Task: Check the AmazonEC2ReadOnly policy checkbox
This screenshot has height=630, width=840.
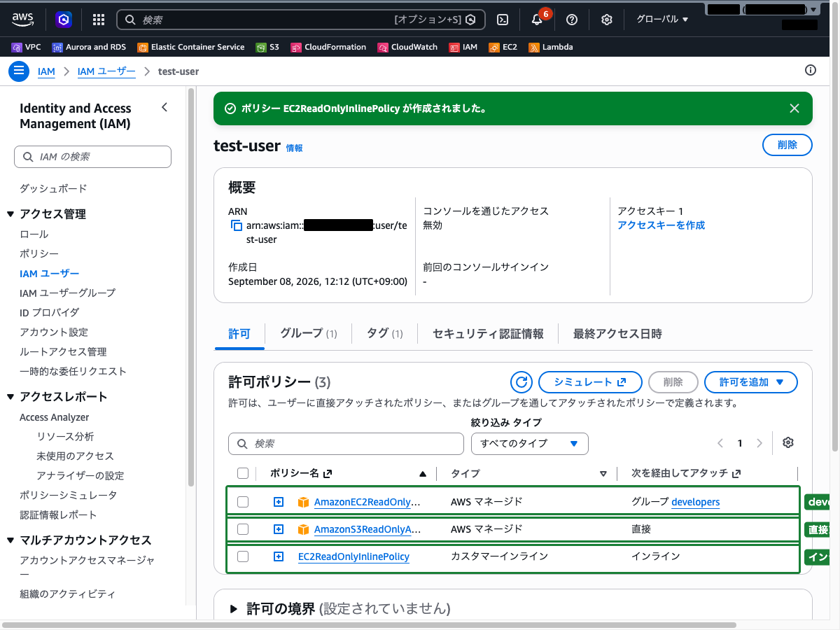Action: (243, 502)
